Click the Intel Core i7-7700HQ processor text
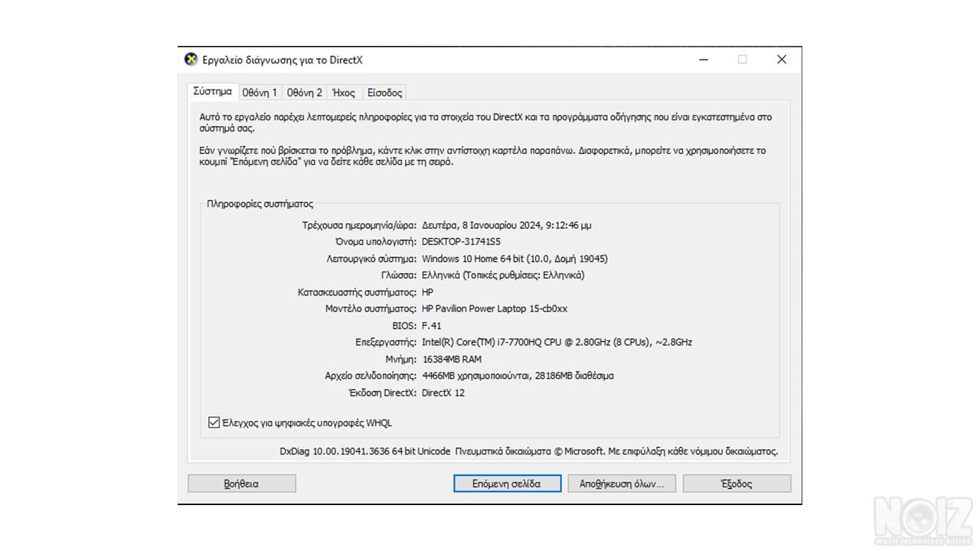 (x=557, y=342)
